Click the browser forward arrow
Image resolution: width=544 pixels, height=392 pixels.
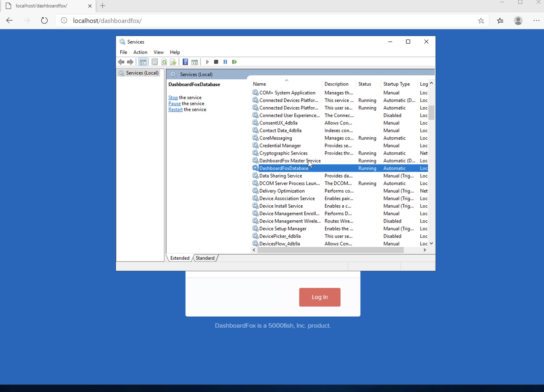coord(27,20)
